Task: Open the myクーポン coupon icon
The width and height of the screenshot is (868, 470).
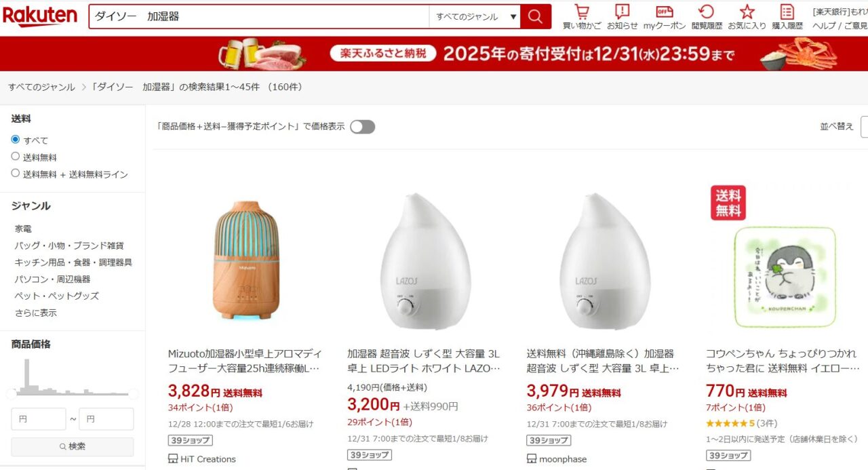Action: (665, 16)
